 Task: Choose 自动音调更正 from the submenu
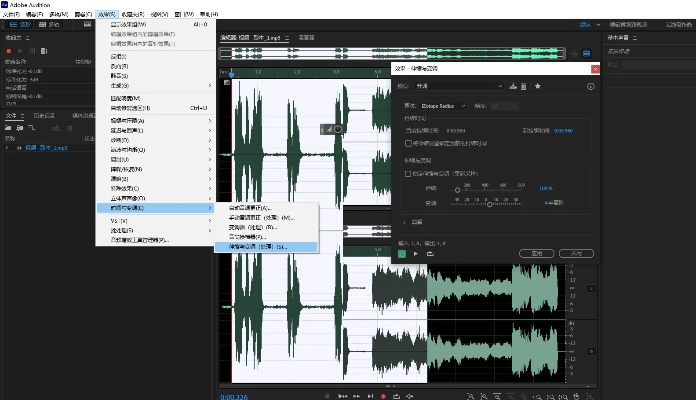click(x=250, y=207)
